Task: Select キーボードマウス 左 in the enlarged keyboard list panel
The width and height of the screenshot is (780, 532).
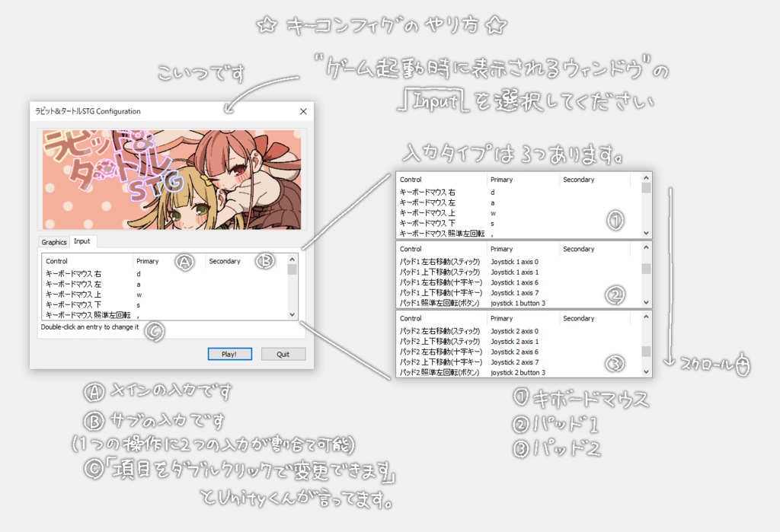Action: (428, 203)
